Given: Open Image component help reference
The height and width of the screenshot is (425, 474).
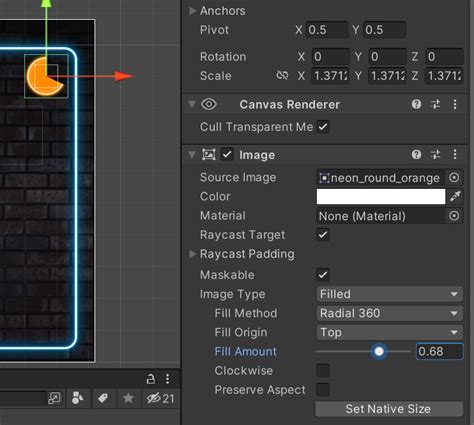Looking at the screenshot, I should coord(416,155).
